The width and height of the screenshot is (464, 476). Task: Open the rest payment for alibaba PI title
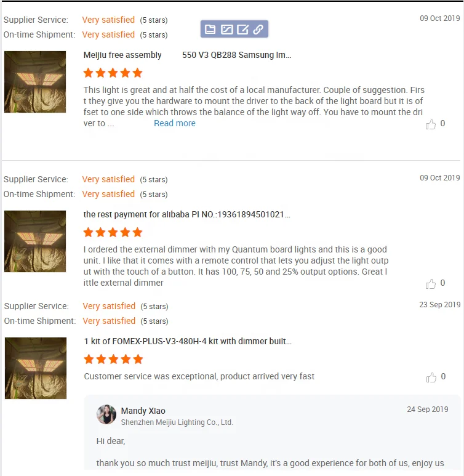(186, 214)
